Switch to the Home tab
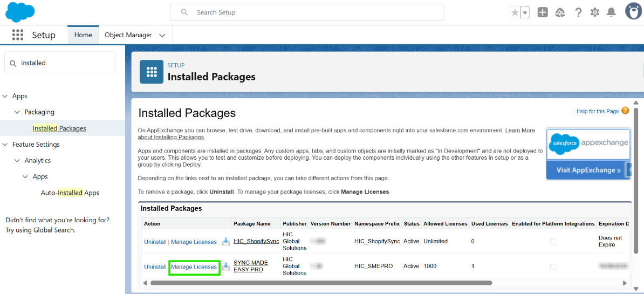Screen dimensions: 644x294 (x=83, y=35)
